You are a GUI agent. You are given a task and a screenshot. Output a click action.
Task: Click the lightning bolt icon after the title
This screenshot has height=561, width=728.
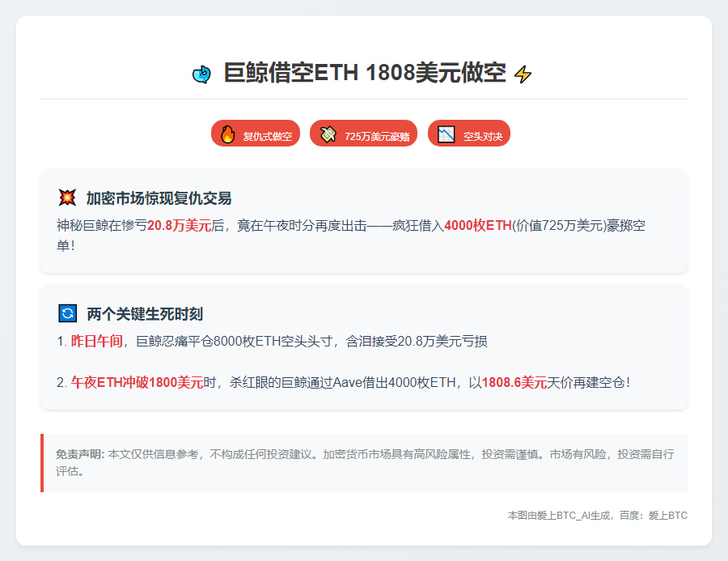[x=523, y=74]
